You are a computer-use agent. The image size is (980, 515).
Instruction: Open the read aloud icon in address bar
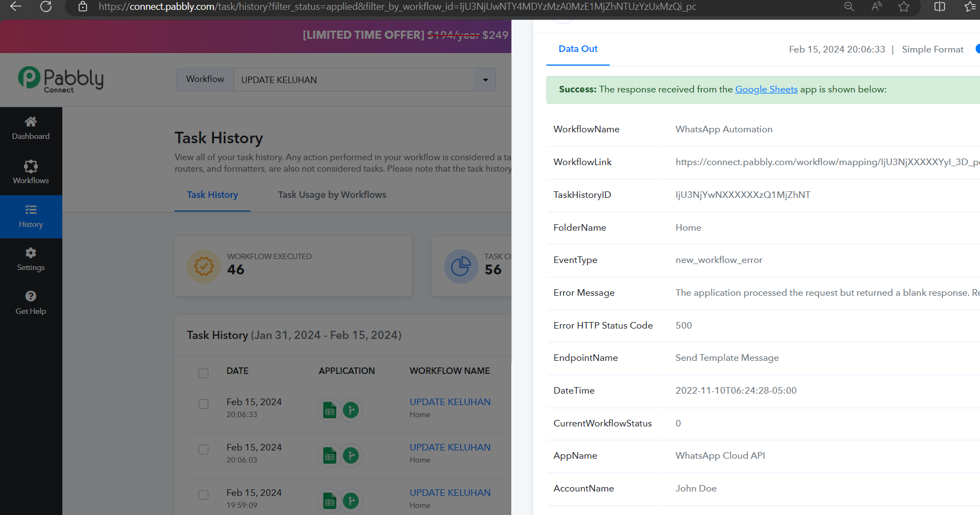[877, 7]
